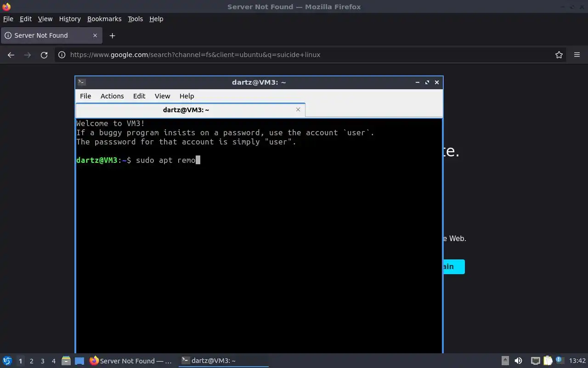588x368 pixels.
Task: Activate the Server Not Found taskbar entry
Action: tap(131, 361)
